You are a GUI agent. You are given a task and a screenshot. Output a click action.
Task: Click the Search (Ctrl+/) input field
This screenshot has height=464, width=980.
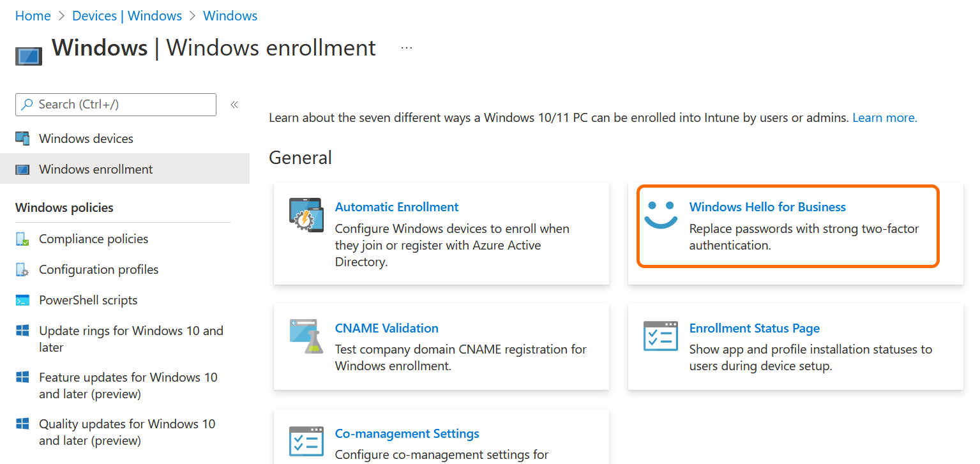pos(121,105)
